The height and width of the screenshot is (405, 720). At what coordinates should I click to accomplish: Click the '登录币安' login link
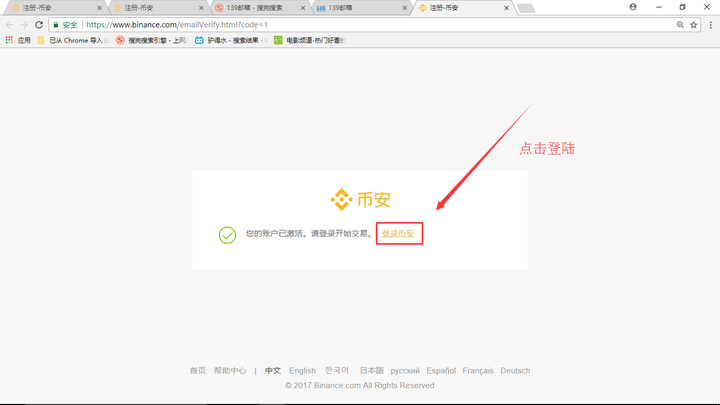[398, 234]
